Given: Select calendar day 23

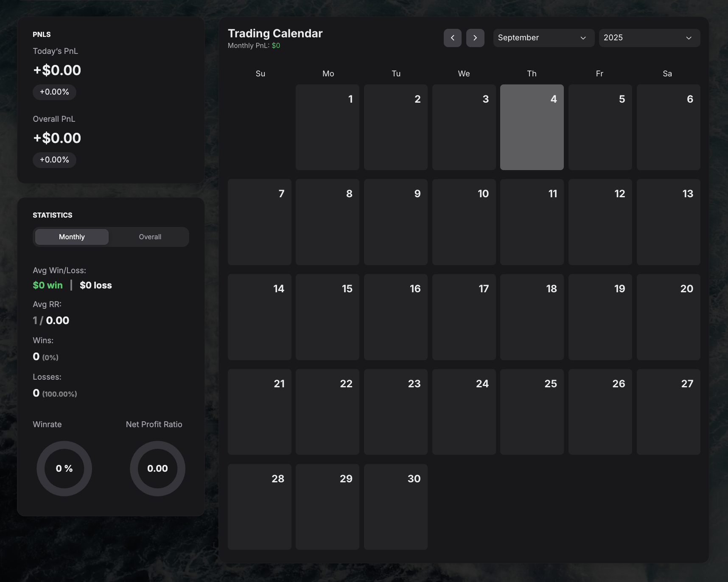Looking at the screenshot, I should pos(395,412).
